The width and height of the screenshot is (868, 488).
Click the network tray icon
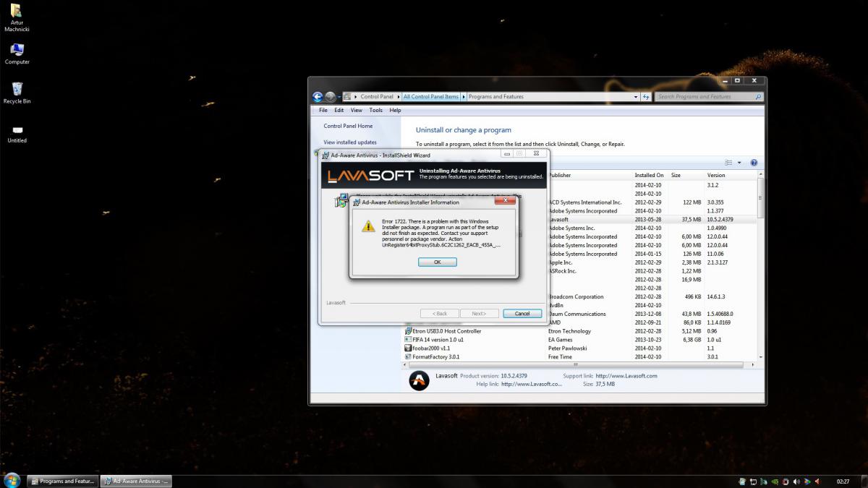point(753,481)
